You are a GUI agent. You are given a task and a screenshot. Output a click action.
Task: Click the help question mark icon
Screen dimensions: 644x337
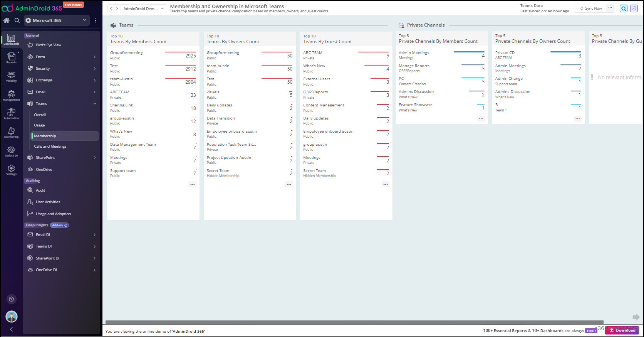click(x=11, y=299)
